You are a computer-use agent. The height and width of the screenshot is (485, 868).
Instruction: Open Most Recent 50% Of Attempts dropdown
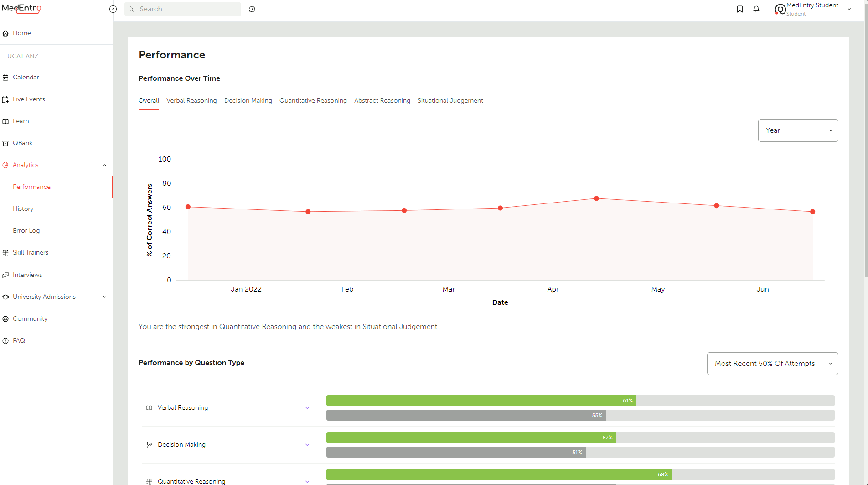[772, 364]
